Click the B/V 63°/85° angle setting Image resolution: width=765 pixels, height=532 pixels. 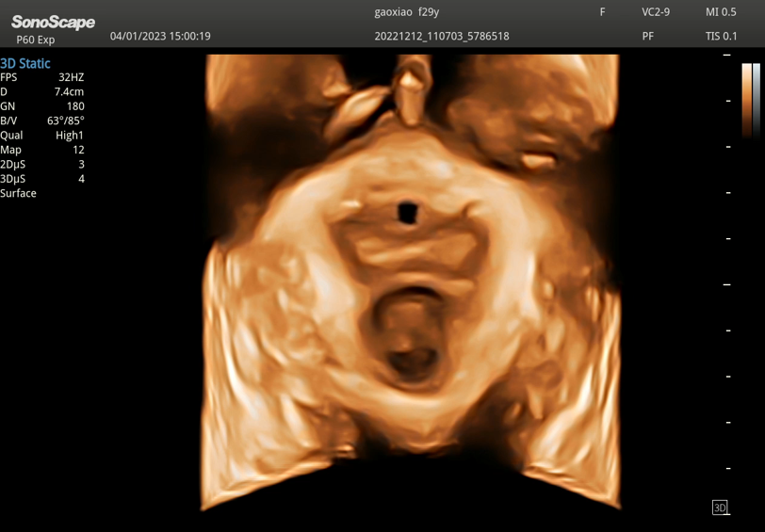pyautogui.click(x=42, y=121)
